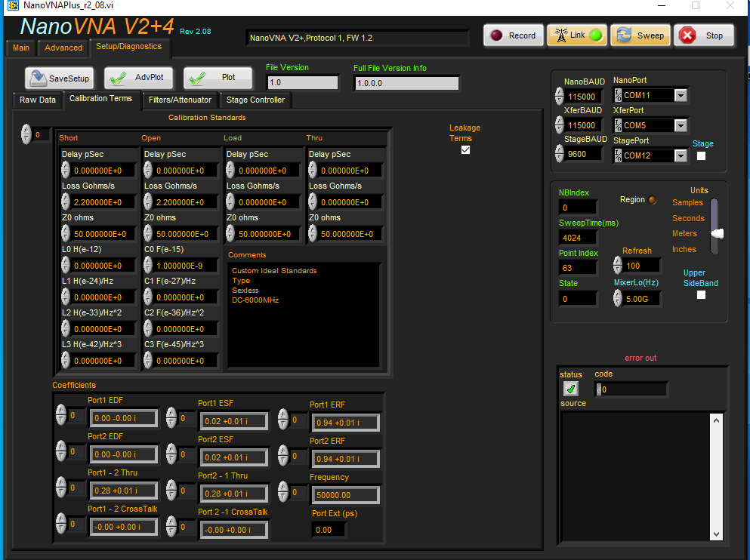Click the XferPort I/O resource icon
The image size is (750, 560).
point(618,126)
